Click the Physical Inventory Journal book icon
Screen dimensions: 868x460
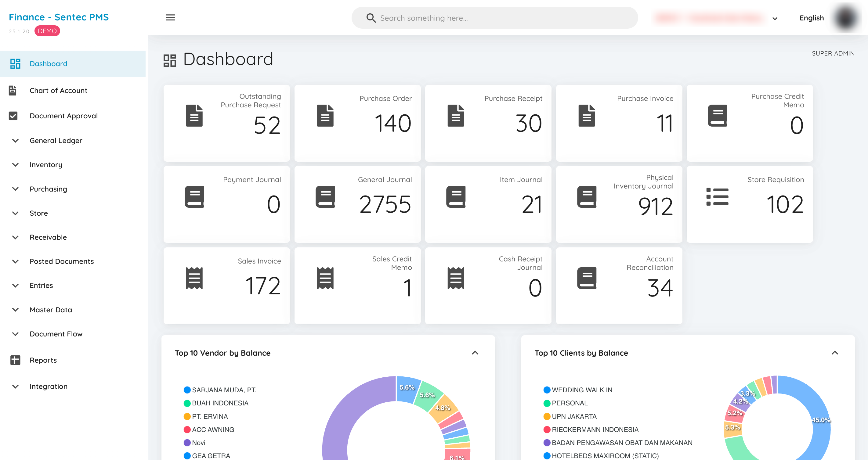(x=587, y=197)
